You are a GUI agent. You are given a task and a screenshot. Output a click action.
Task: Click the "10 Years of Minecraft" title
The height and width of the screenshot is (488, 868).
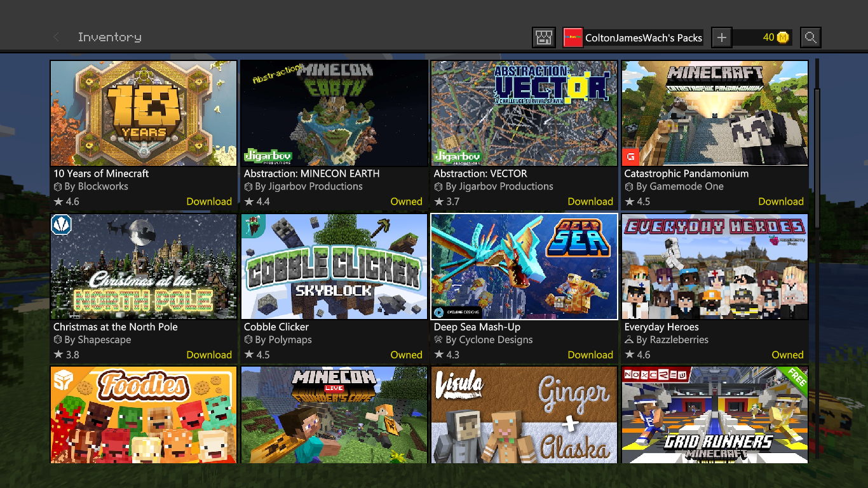coord(101,173)
